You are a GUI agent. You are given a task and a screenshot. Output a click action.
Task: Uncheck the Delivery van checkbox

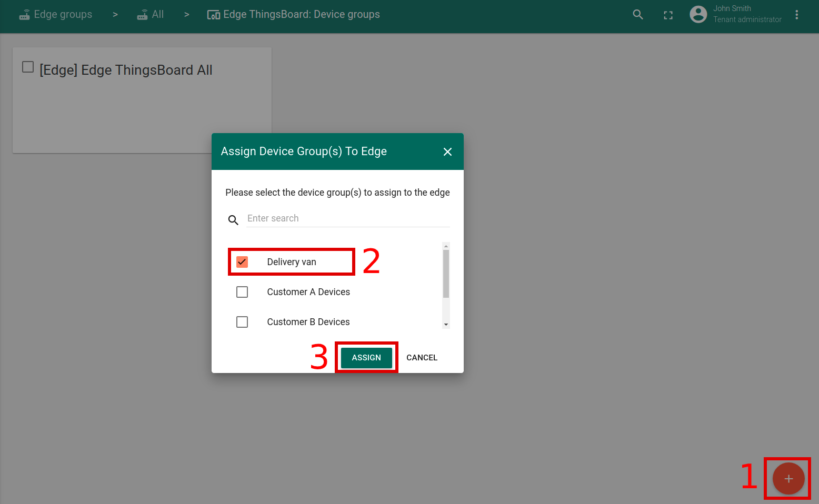click(x=242, y=262)
